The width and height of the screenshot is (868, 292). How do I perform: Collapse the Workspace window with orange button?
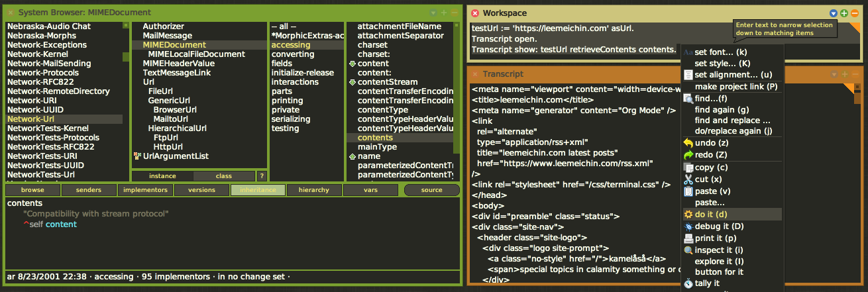(854, 13)
